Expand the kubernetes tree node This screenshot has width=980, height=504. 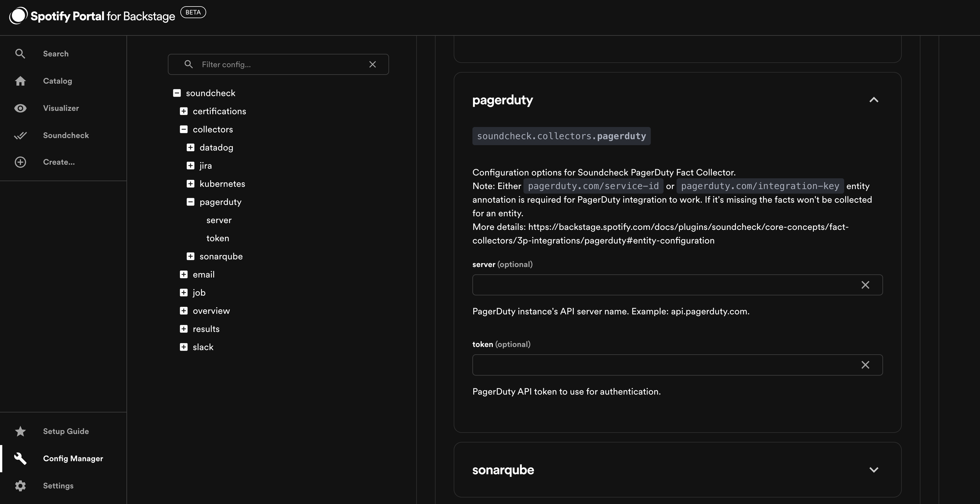[x=191, y=184]
